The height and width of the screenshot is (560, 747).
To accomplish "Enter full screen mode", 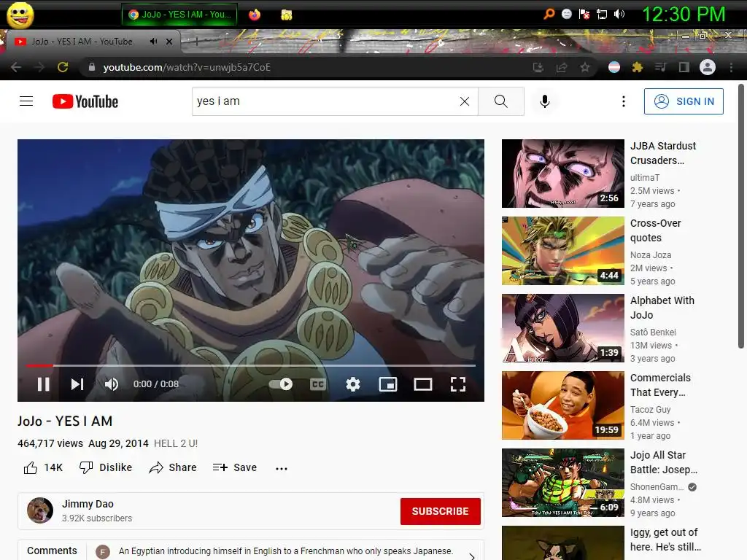I will point(458,384).
